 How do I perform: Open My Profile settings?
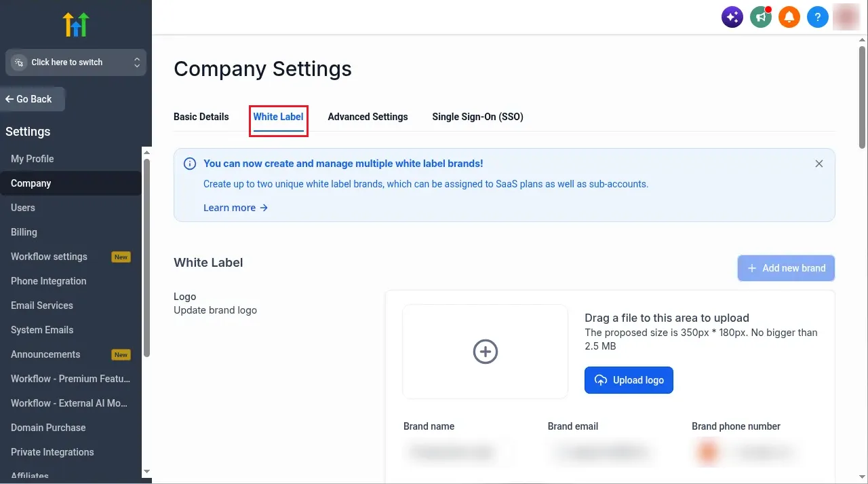pos(71,159)
